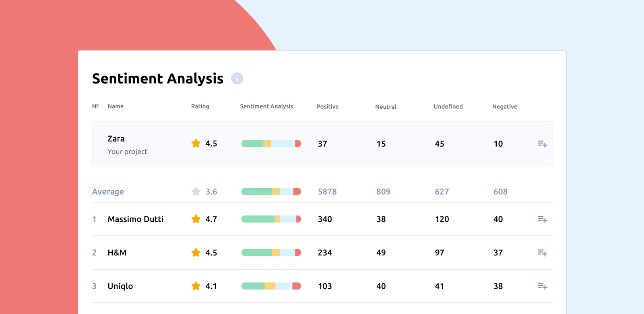Click the orange star in Zara row
The image size is (644, 314).
tap(196, 143)
